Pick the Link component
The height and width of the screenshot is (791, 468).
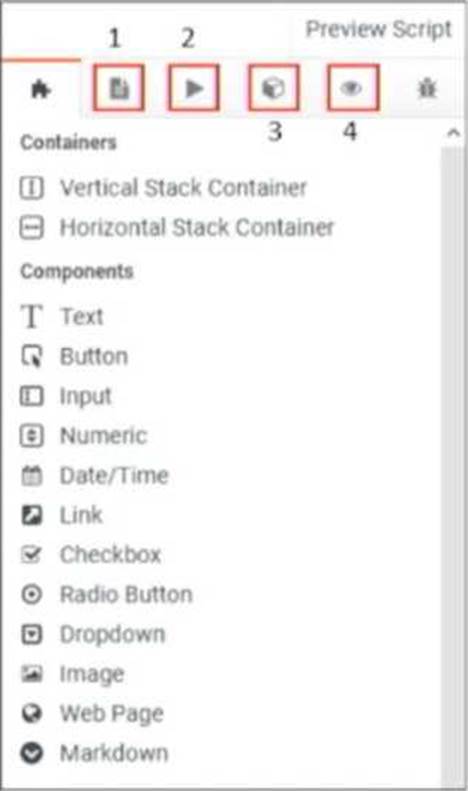62,515
